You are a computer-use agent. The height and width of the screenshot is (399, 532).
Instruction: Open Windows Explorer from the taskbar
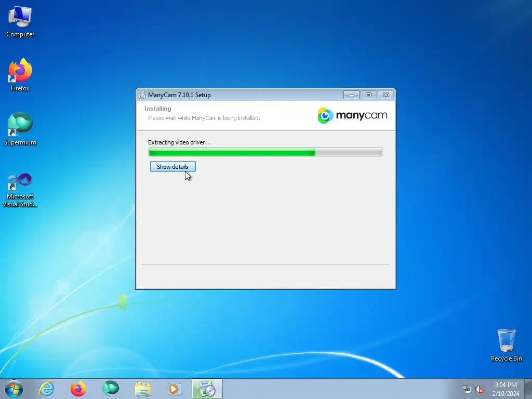coord(143,389)
